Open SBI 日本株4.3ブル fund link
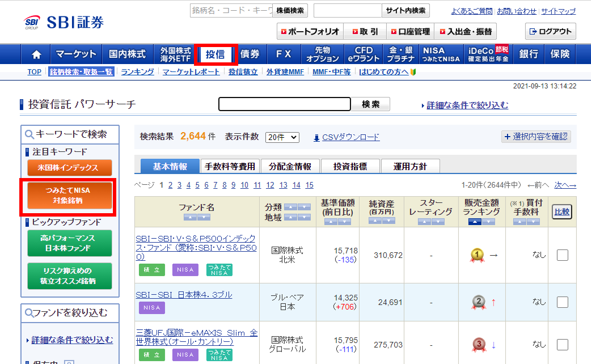 [184, 295]
